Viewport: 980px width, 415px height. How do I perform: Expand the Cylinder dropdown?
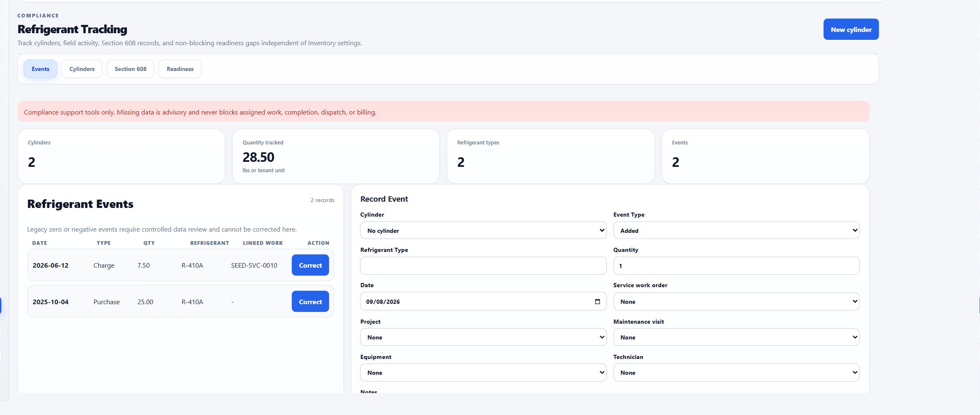pyautogui.click(x=483, y=230)
